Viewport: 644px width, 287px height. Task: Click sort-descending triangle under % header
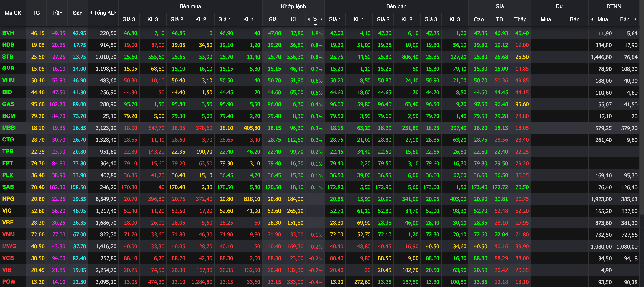tap(315, 25)
